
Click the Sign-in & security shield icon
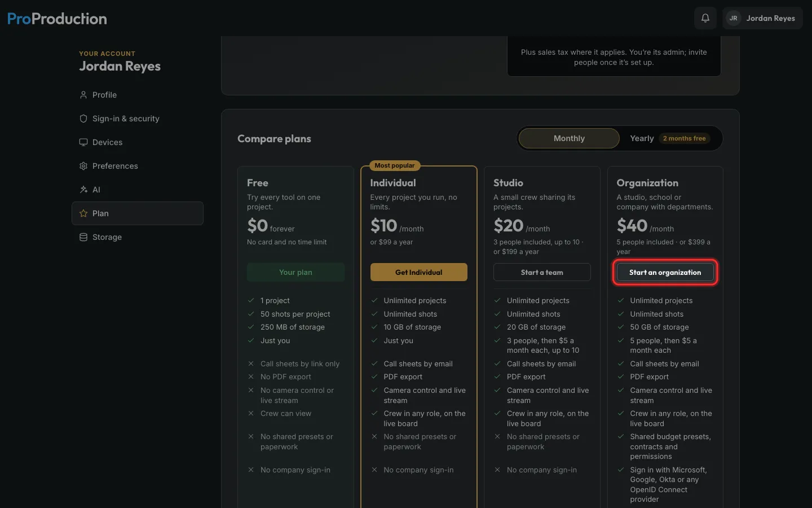pos(83,119)
